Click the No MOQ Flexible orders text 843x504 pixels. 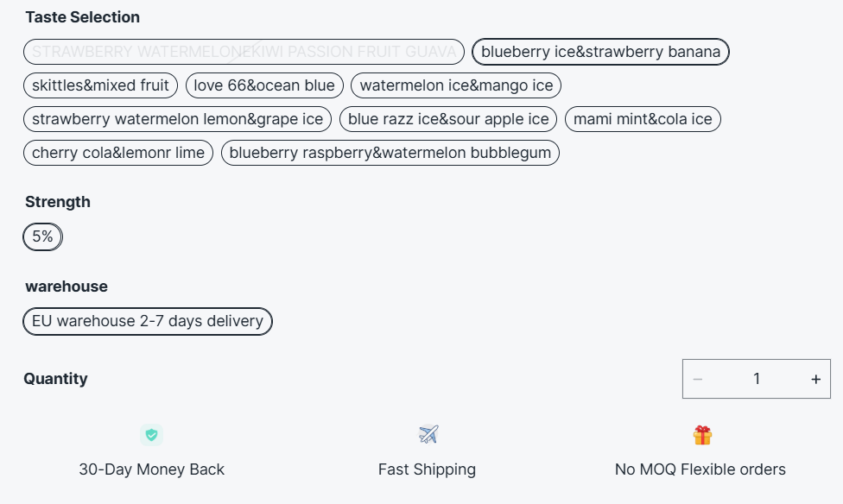coord(700,469)
